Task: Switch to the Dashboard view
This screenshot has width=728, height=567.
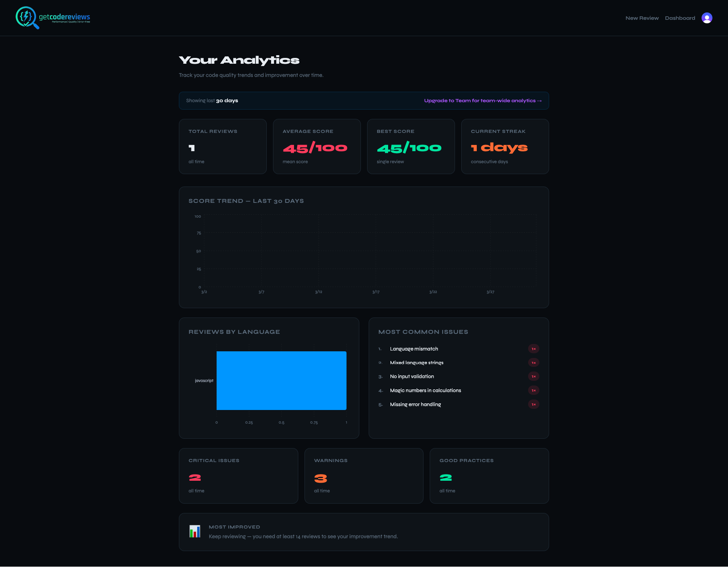Action: 680,18
